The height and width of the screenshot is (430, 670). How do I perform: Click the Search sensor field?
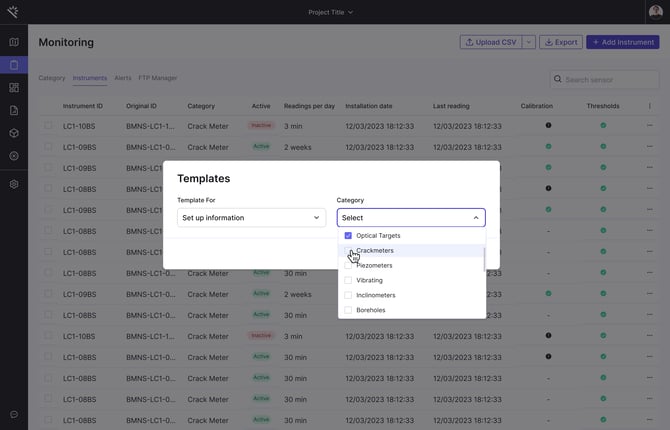point(605,80)
